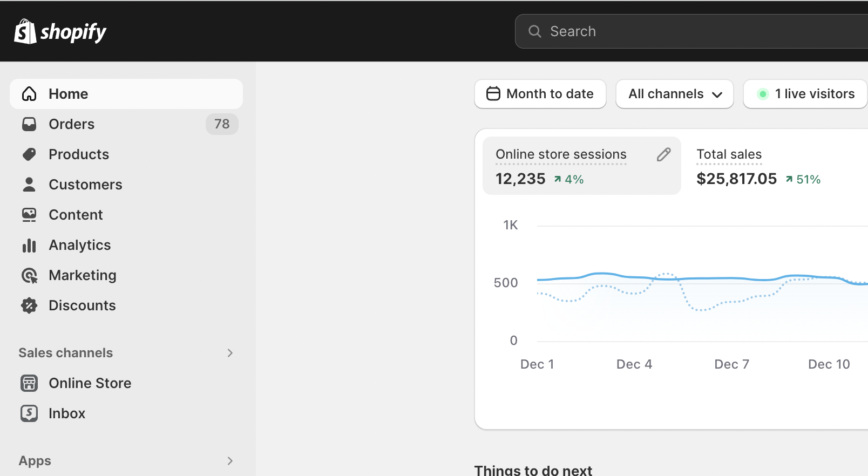The image size is (868, 476).
Task: Click the 500 y-axis label
Action: [506, 283]
